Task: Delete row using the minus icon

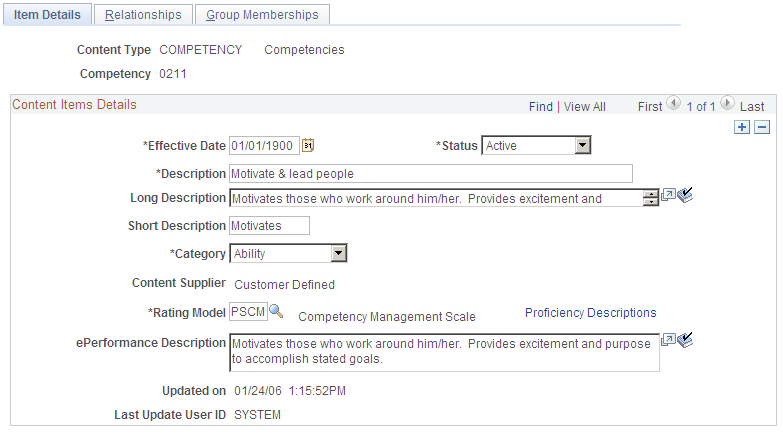Action: click(x=762, y=127)
